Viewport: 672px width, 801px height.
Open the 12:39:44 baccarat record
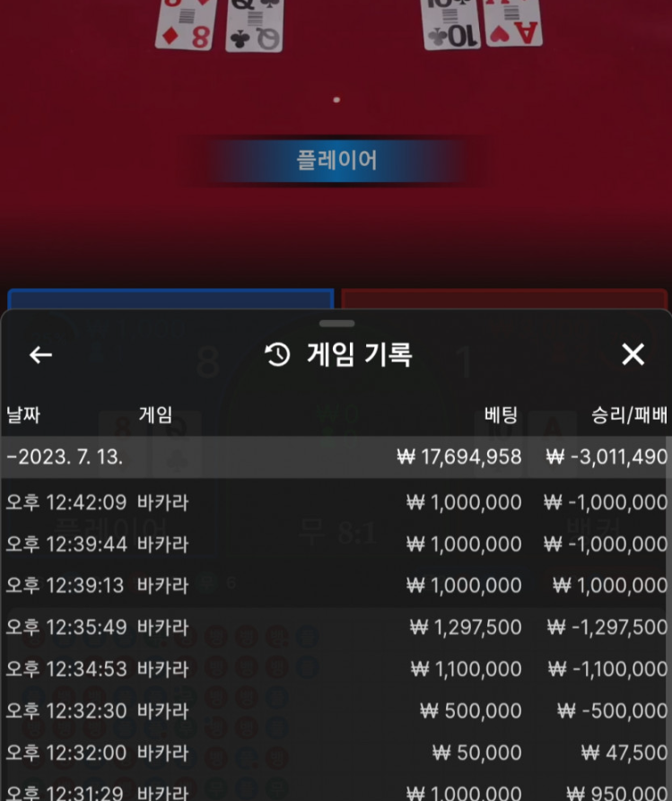[x=336, y=544]
